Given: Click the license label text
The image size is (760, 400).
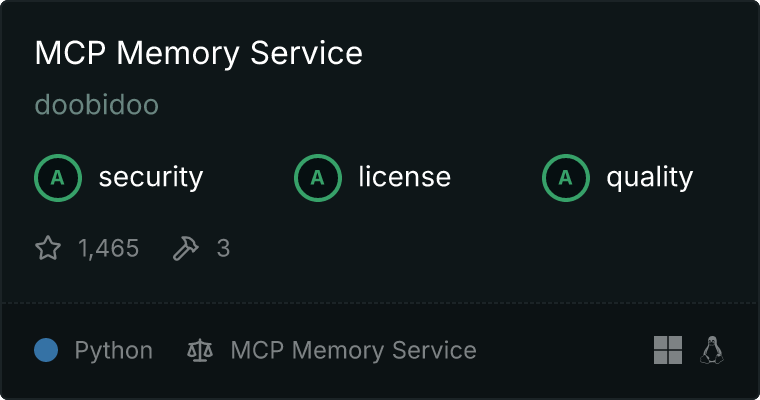Looking at the screenshot, I should [405, 176].
